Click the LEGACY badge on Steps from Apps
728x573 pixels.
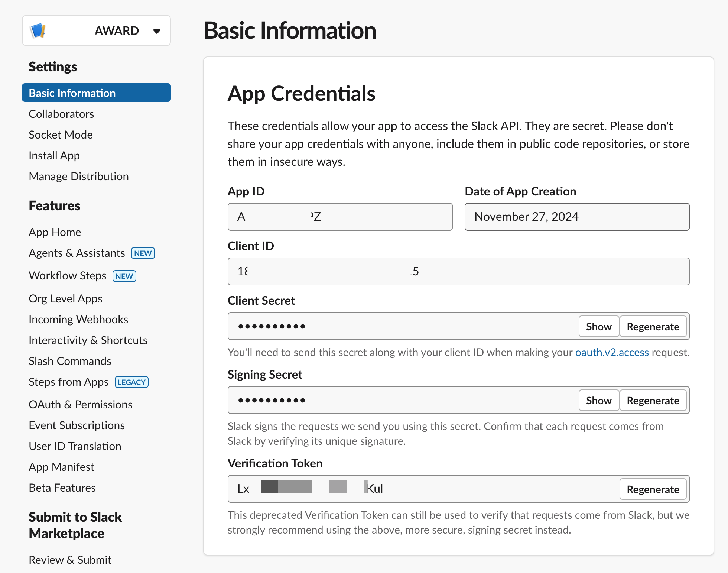tap(131, 382)
